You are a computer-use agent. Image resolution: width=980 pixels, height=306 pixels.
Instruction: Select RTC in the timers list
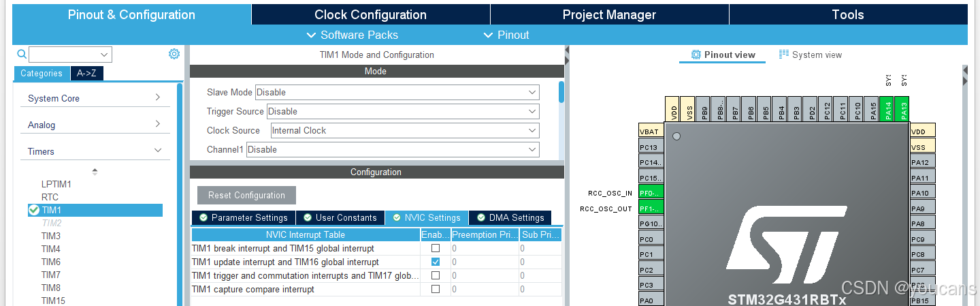coord(50,197)
